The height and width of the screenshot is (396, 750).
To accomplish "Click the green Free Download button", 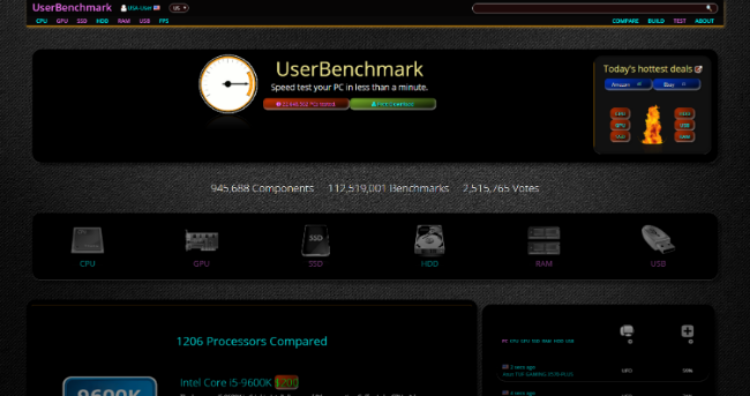I will (x=393, y=104).
